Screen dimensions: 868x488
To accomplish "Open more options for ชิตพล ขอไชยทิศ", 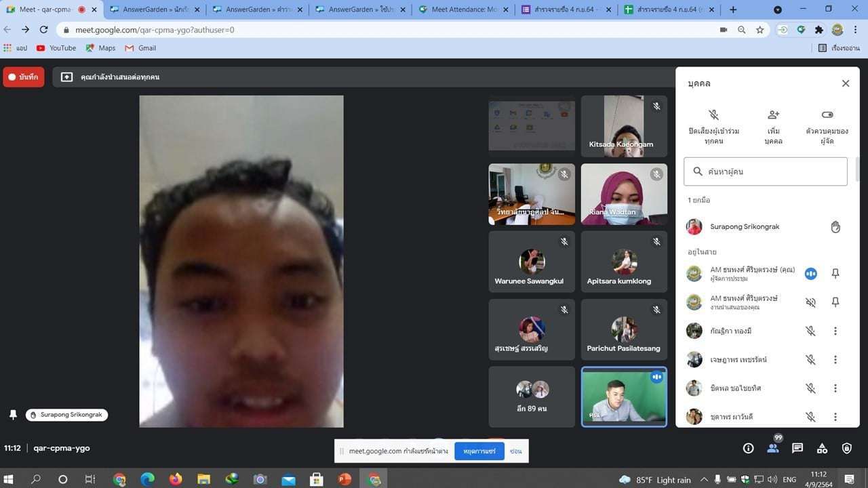I will pyautogui.click(x=835, y=388).
